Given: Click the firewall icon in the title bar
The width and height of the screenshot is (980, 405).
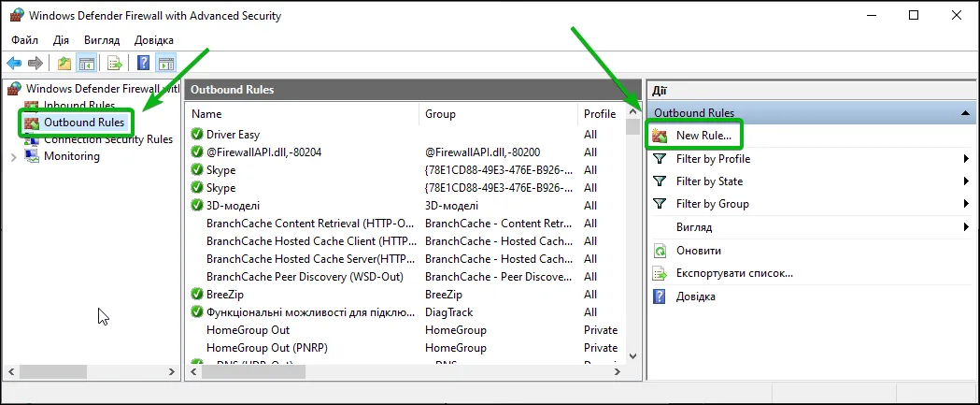Looking at the screenshot, I should pos(18,16).
